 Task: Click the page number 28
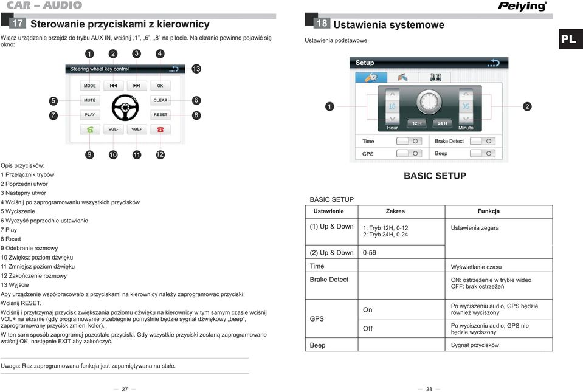(x=429, y=389)
